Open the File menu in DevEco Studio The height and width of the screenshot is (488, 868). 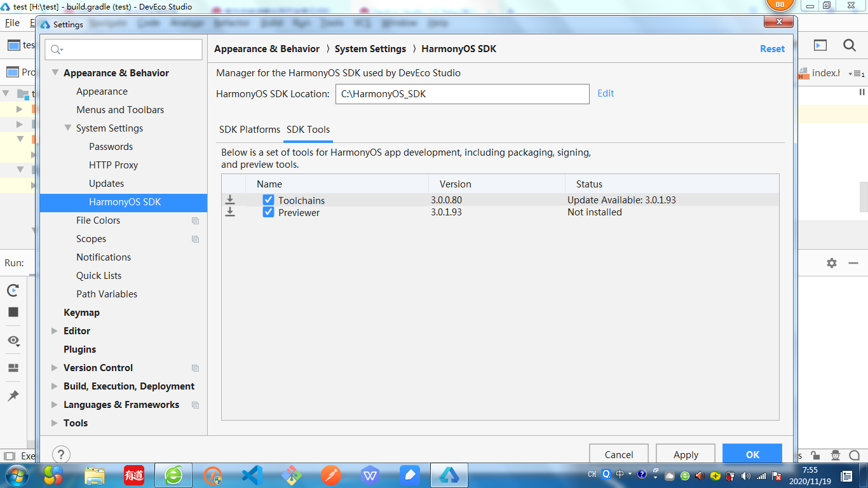tap(12, 22)
